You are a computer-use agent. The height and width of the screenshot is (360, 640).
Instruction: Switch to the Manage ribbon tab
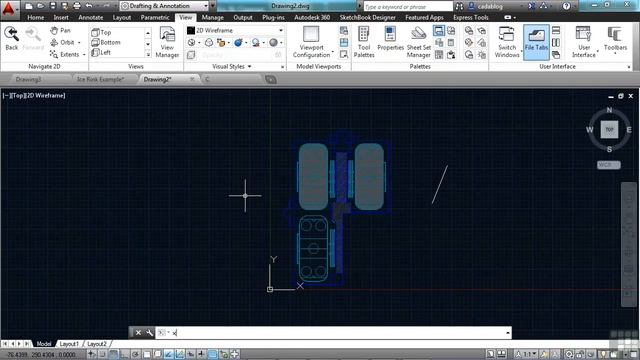coord(212,18)
